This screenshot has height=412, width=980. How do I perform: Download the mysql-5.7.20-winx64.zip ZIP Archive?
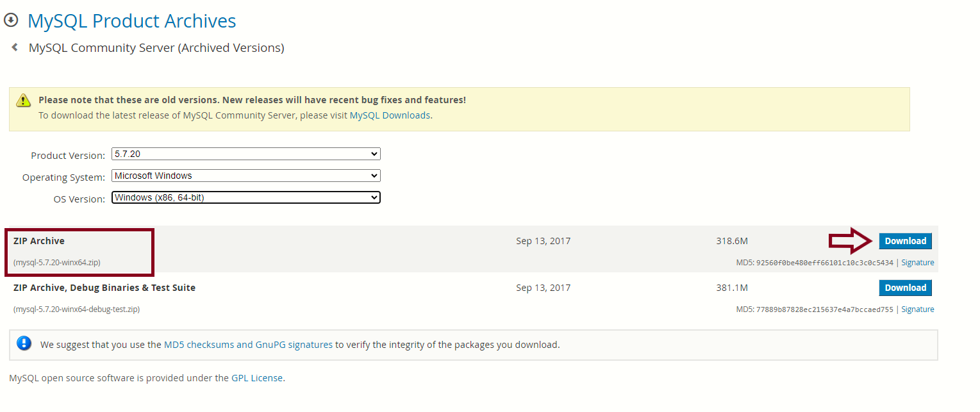pos(905,241)
